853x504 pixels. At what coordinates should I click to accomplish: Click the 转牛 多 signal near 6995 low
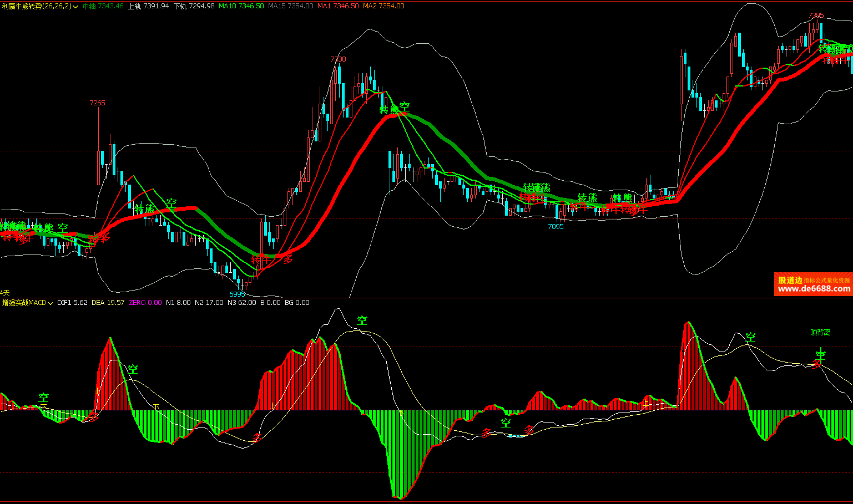pos(272,259)
